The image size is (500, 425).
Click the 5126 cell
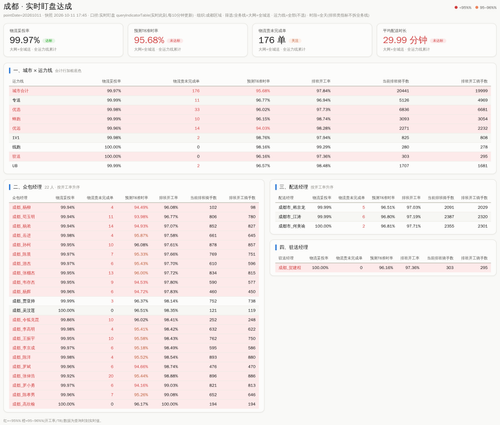(x=404, y=100)
